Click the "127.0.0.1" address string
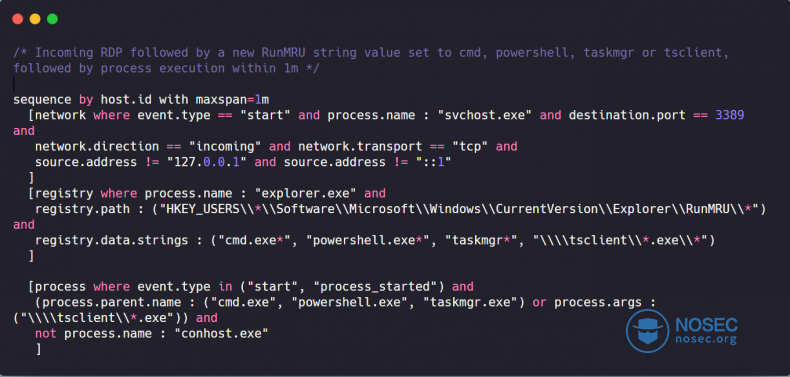This screenshot has height=377, width=790. (x=211, y=162)
